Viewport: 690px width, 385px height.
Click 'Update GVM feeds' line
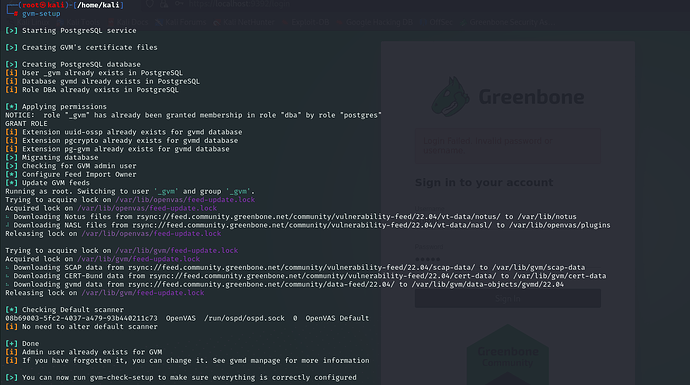48,183
